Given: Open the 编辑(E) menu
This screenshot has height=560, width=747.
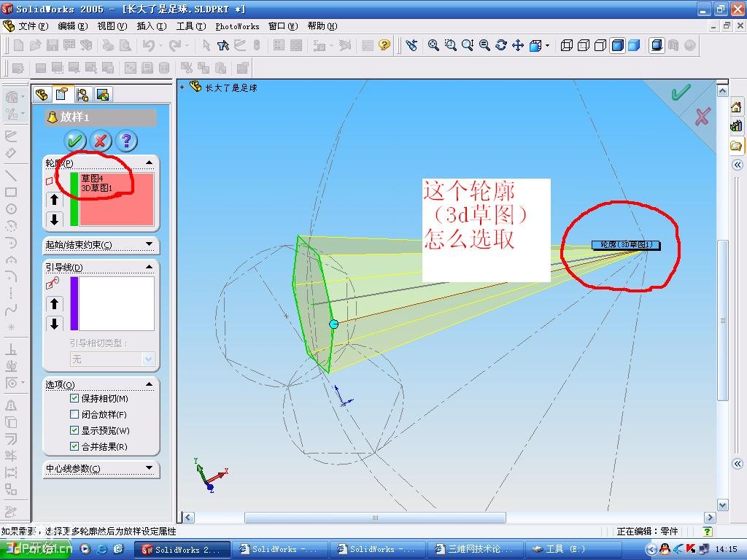Looking at the screenshot, I should tap(73, 26).
